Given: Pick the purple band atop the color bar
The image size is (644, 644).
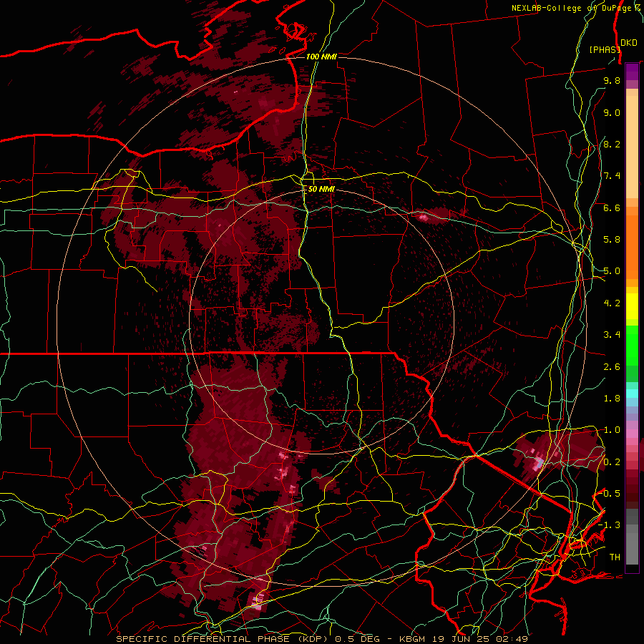Looking at the screenshot, I should click(632, 72).
